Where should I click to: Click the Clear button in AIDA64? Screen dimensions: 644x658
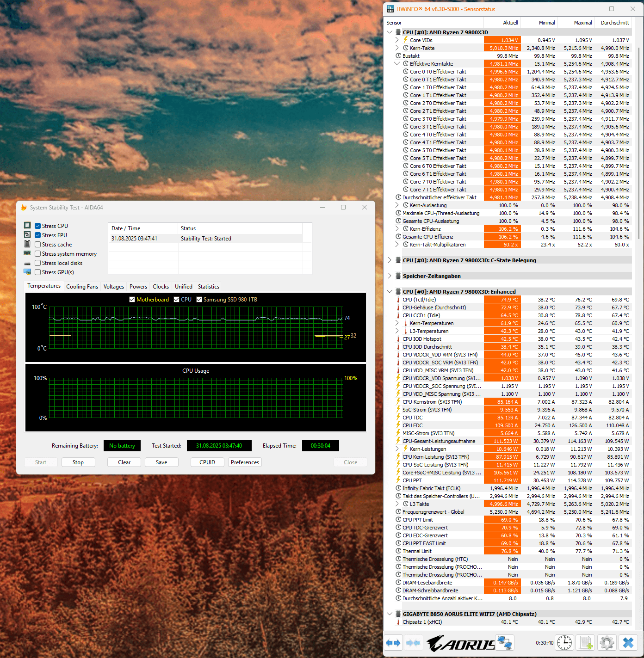pos(124,462)
